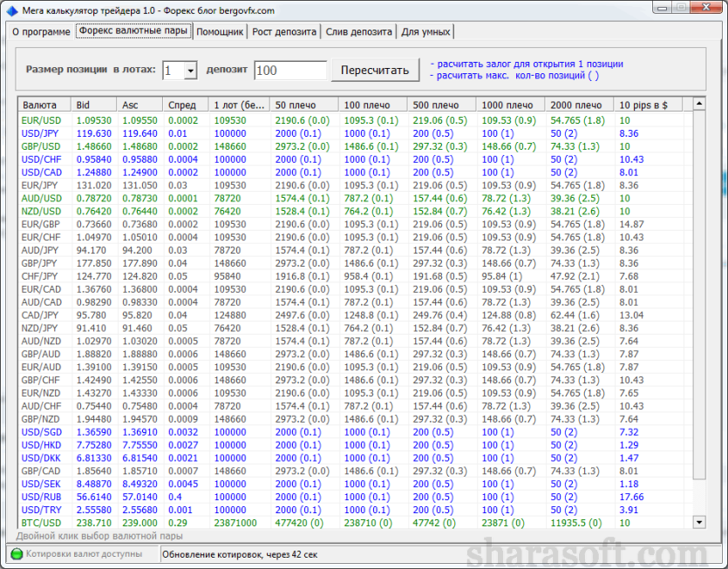
Task: Click the 500 плечо column header
Action: tap(441, 105)
